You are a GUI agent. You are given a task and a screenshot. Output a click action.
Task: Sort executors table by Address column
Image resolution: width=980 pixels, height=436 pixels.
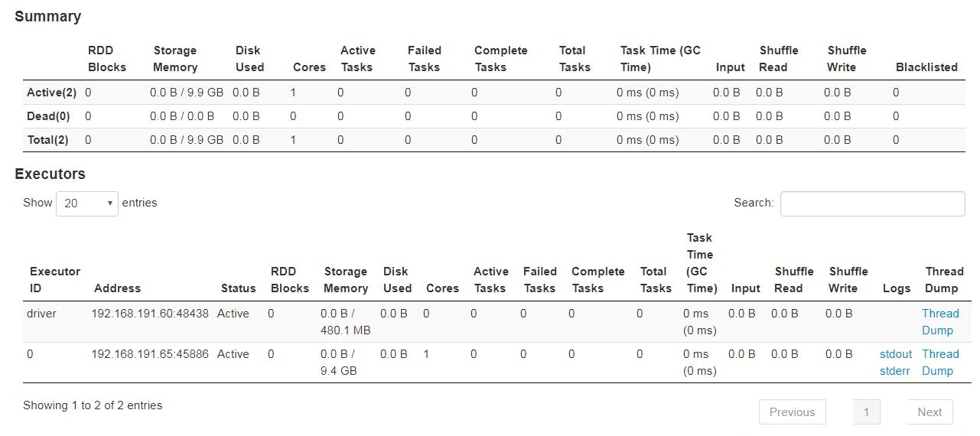[117, 288]
